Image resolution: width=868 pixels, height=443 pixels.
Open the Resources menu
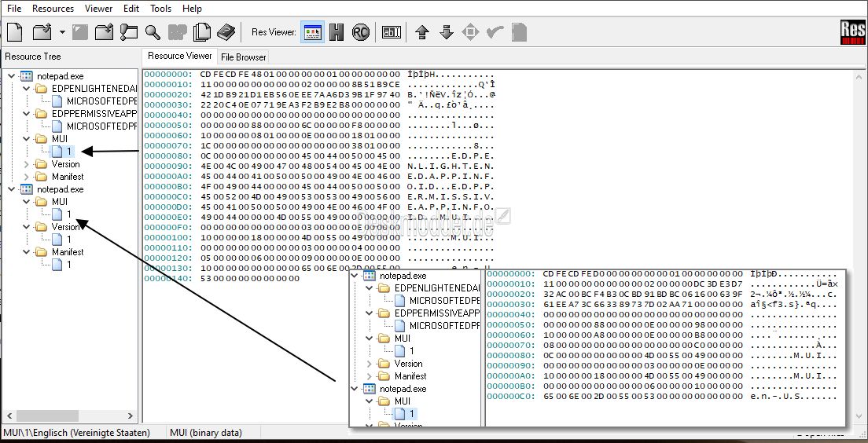[53, 9]
